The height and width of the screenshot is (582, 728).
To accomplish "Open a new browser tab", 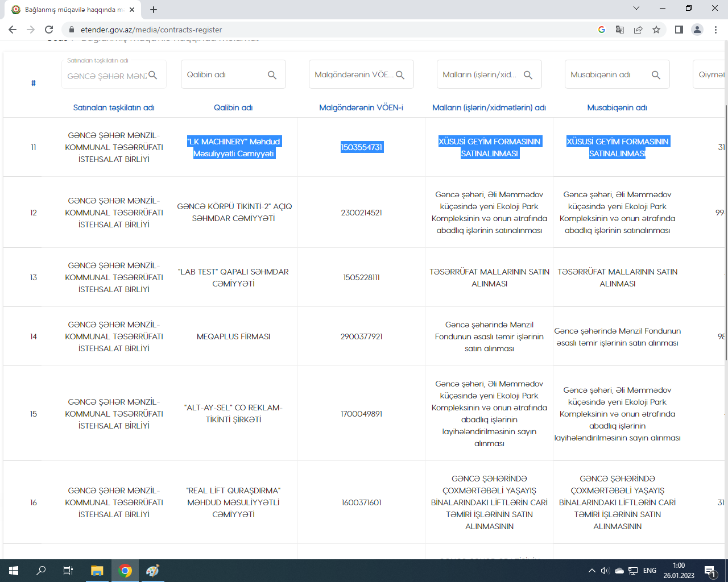I will (x=154, y=10).
